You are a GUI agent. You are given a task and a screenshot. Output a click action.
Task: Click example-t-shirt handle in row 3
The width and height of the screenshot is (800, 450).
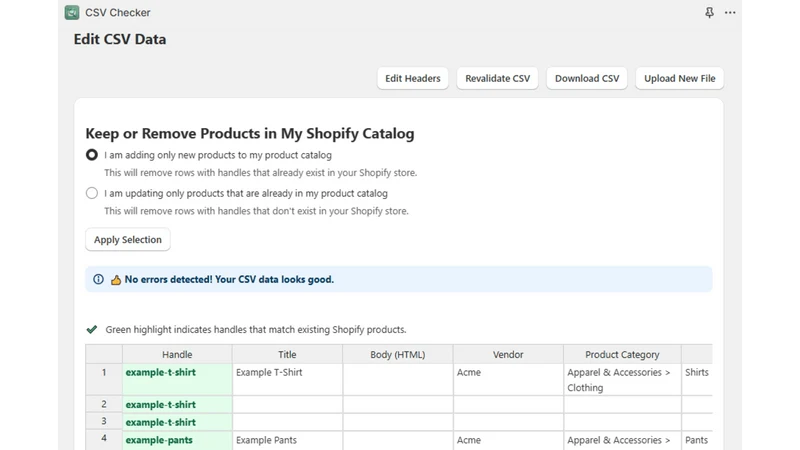pos(177,422)
